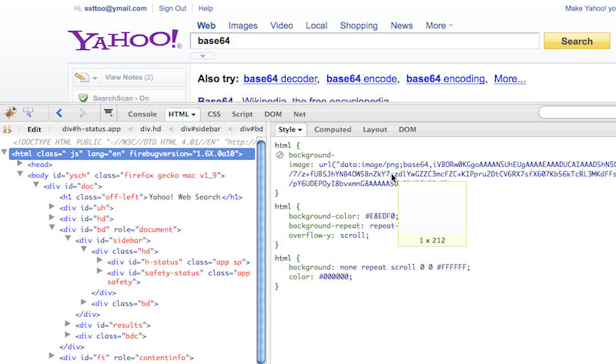
Task: Open the Computed side tab
Action: tap(333, 129)
